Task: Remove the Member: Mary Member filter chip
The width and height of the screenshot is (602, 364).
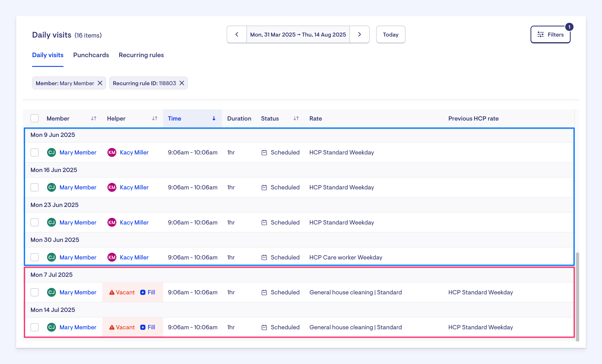Action: (x=100, y=83)
